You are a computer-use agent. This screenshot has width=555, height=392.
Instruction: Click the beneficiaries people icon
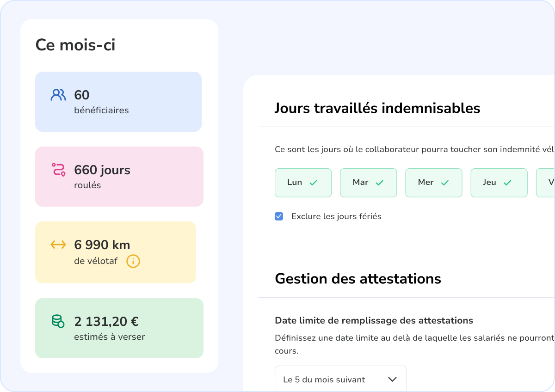coord(57,95)
